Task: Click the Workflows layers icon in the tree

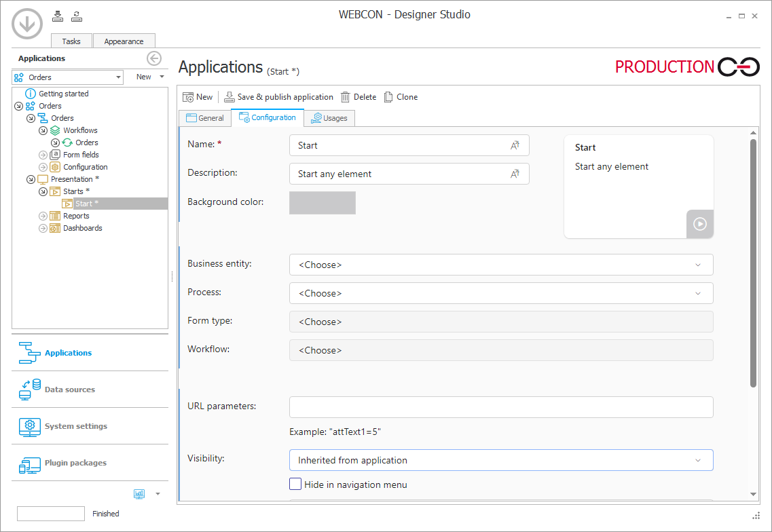Action: (x=55, y=130)
